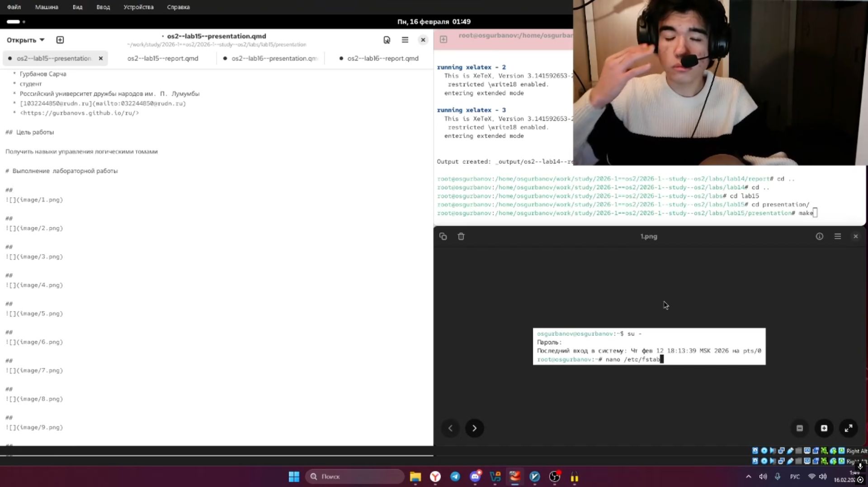This screenshot has height=487, width=868.
Task: Place cursor on the ![](image/5.png) line
Action: pyautogui.click(x=34, y=314)
